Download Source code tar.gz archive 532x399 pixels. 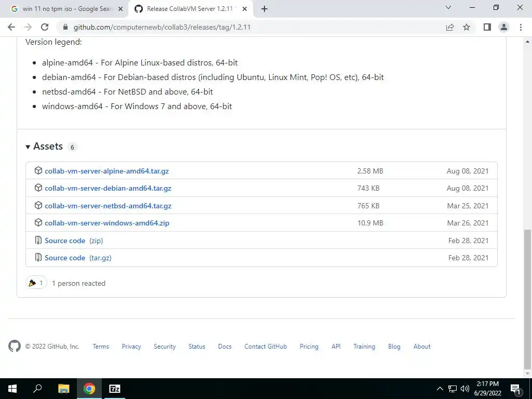(78, 258)
